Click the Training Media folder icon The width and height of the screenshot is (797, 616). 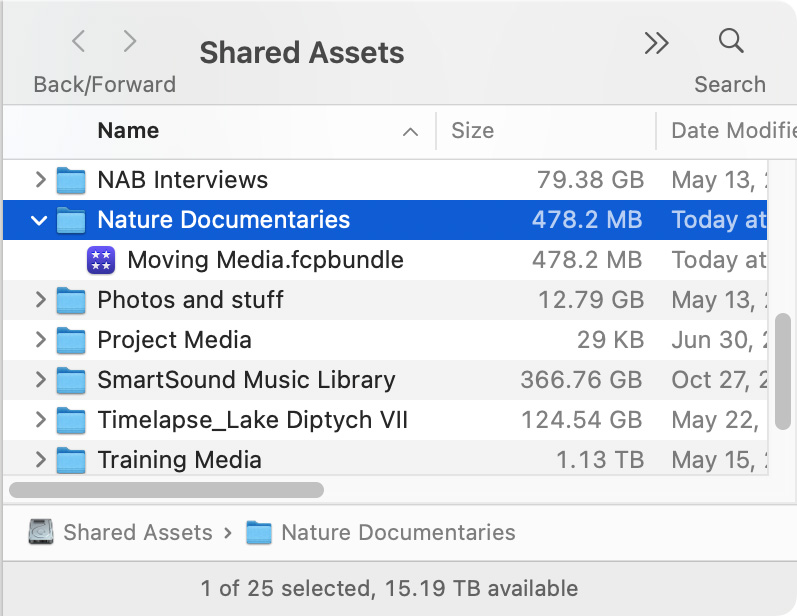coord(71,461)
